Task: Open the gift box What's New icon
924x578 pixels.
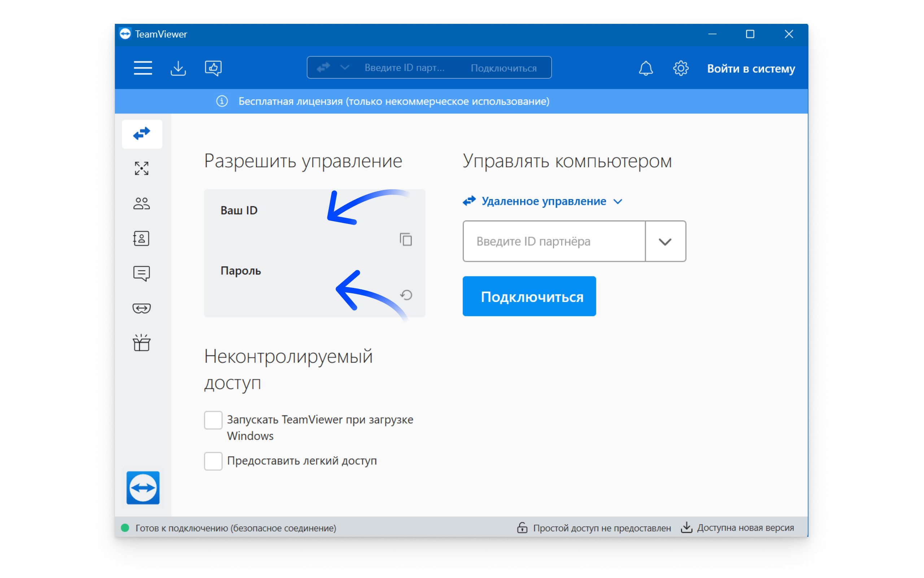Action: pos(141,342)
